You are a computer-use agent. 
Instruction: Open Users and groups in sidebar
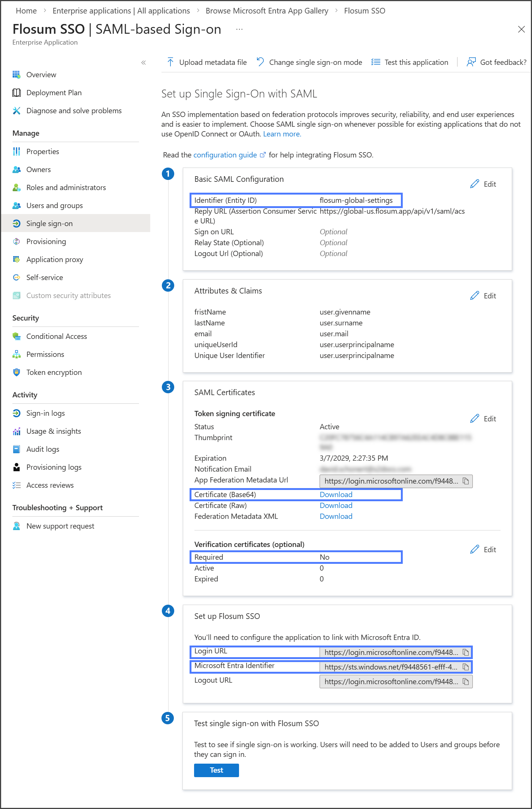pos(54,205)
